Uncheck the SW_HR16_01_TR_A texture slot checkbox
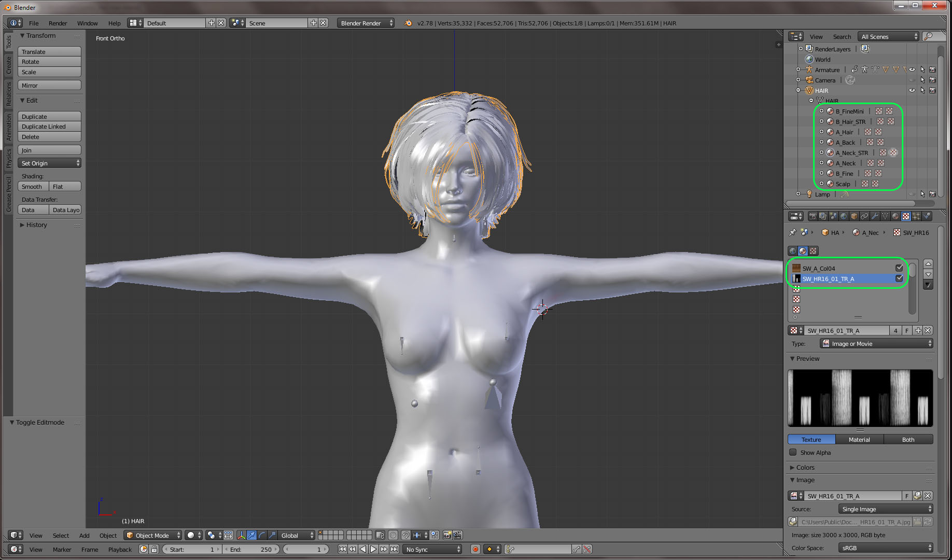Screen dimensions: 952x560 click(x=899, y=278)
